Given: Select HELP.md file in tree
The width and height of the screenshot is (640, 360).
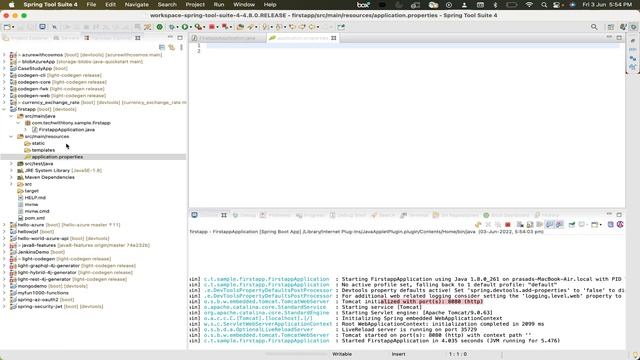Looking at the screenshot, I should (35, 198).
